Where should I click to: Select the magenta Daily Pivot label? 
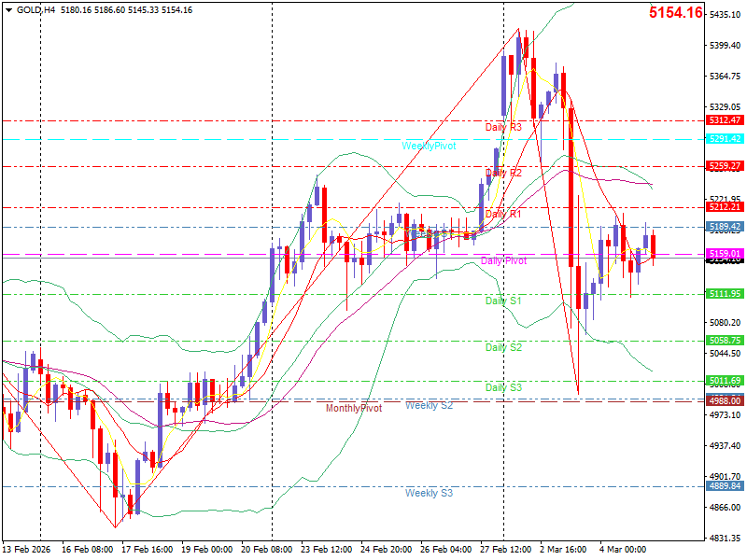(503, 261)
